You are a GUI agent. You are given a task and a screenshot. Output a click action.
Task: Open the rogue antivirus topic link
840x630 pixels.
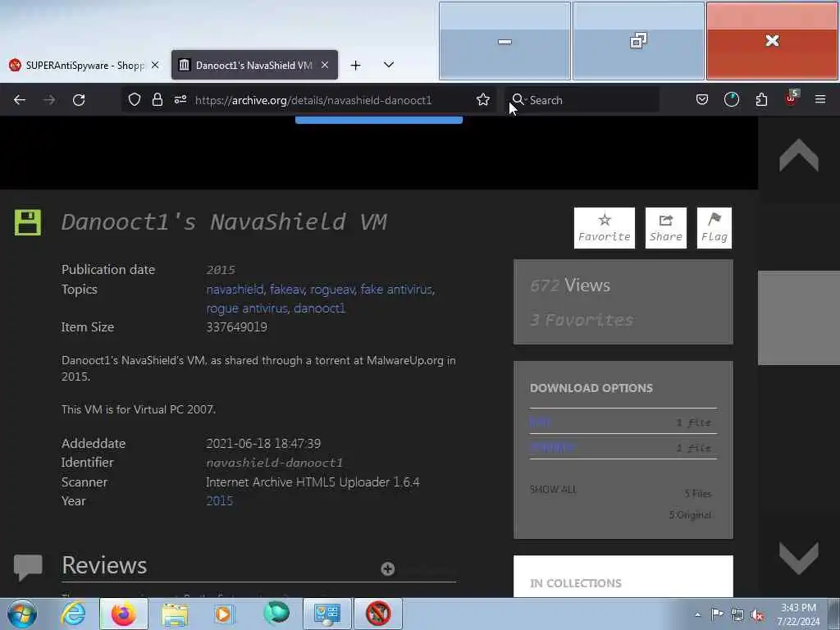(247, 308)
